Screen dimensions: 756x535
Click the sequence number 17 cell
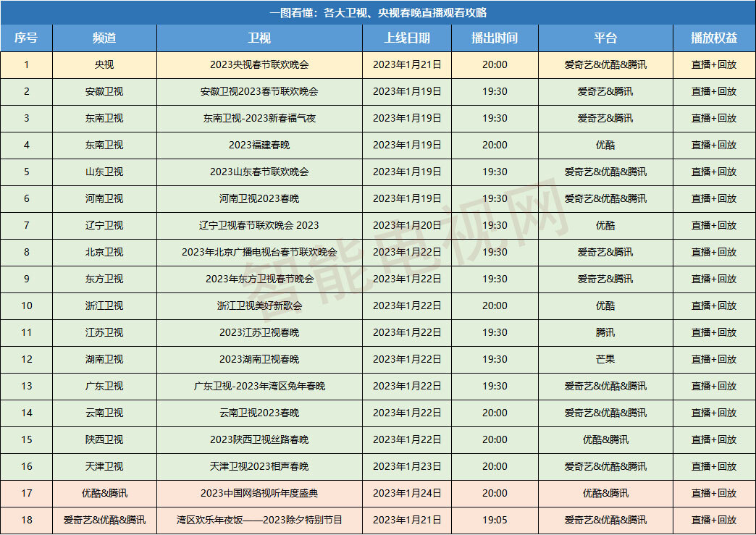click(27, 493)
